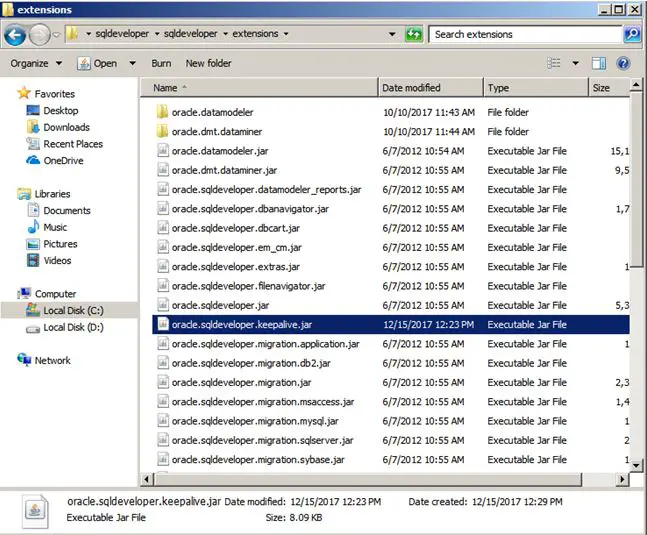Open the Organize menu
This screenshot has height=535, width=647.
[x=36, y=63]
